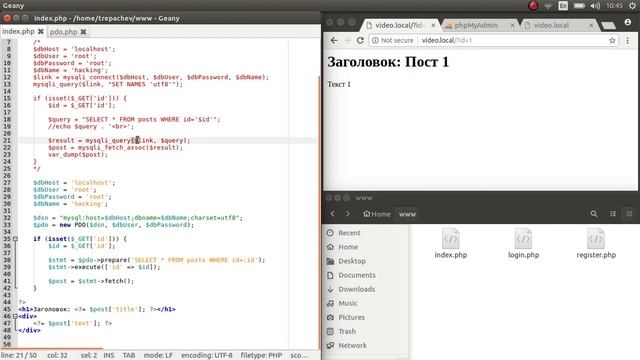
Task: Collapse the if block fold on line 35
Action: coord(15,239)
